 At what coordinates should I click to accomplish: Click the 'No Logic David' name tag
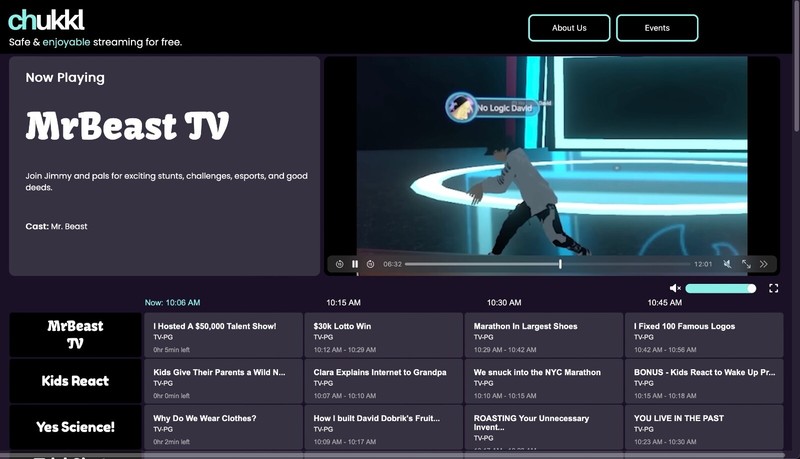point(492,107)
